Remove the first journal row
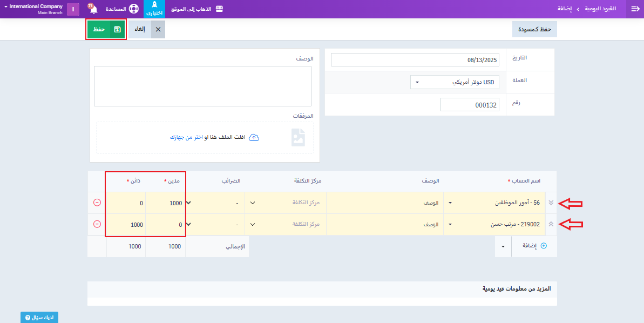Viewport: 644px width, 323px height. [x=97, y=203]
